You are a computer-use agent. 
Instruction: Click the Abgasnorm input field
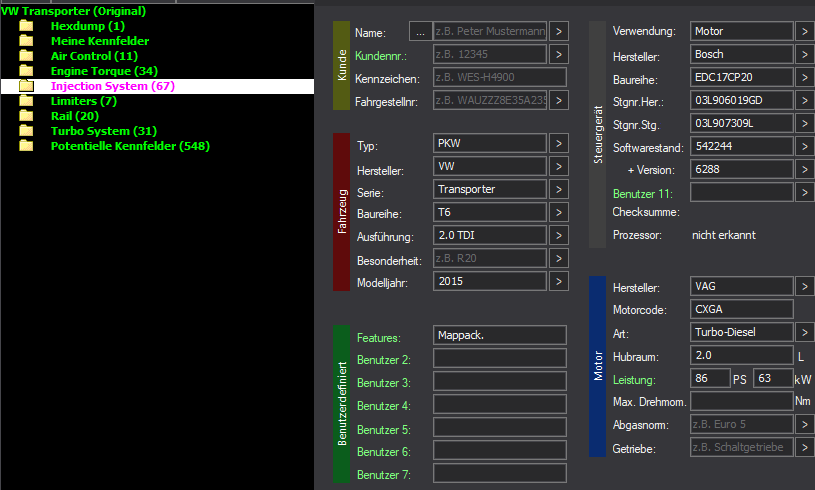[x=742, y=425]
